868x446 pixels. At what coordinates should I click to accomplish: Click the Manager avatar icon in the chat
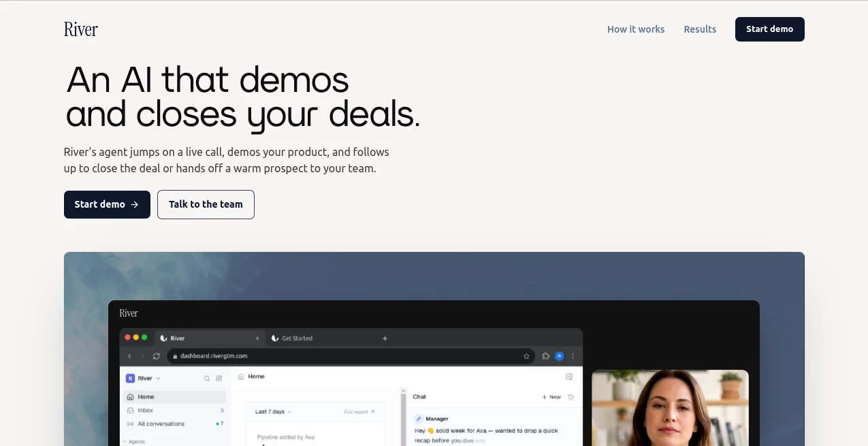point(419,419)
